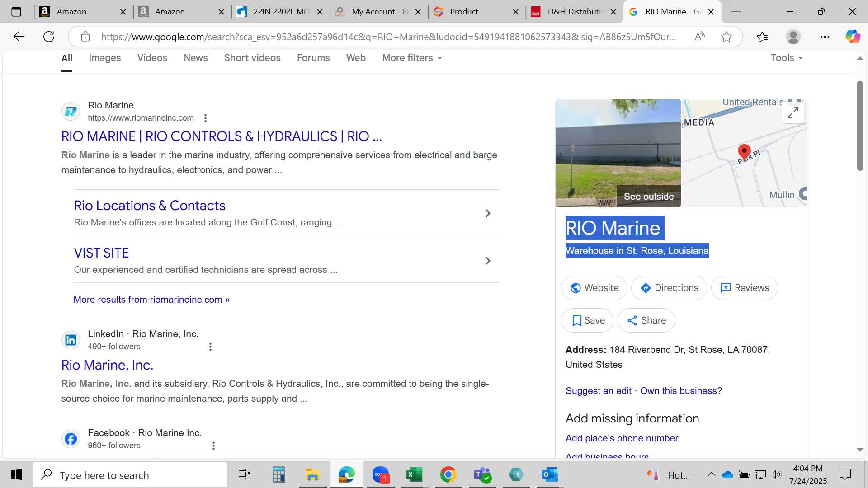Screen dimensions: 868x488
Task: Click Own this business link
Action: pyautogui.click(x=681, y=391)
